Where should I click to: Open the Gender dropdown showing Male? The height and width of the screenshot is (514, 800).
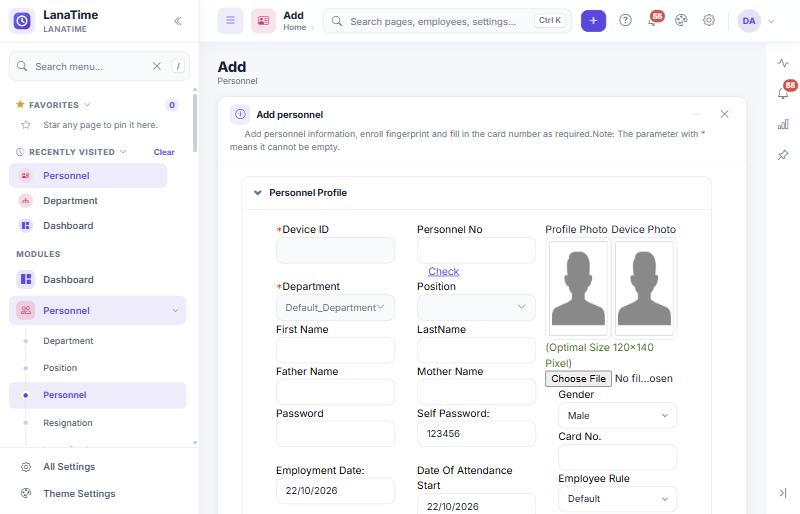click(x=617, y=415)
